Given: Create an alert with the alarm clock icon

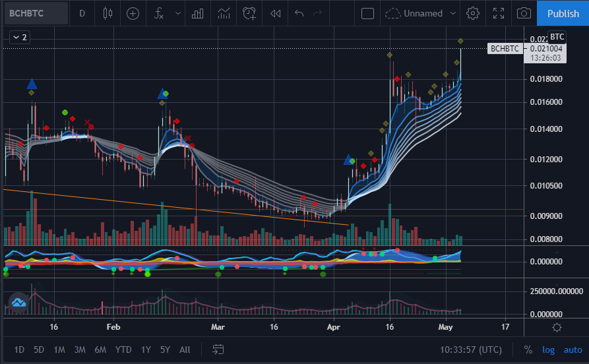Looking at the screenshot, I should click(249, 14).
